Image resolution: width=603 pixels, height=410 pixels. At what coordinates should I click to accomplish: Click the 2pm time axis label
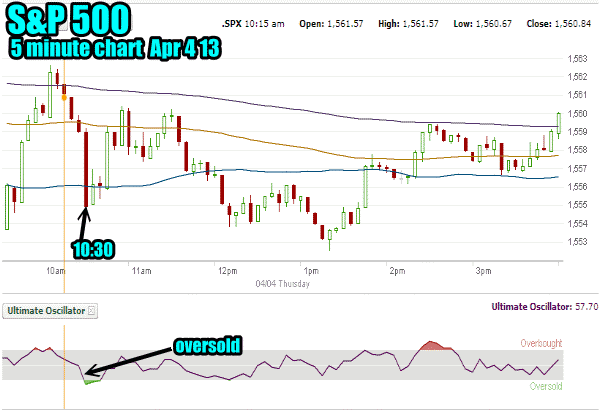pyautogui.click(x=397, y=271)
